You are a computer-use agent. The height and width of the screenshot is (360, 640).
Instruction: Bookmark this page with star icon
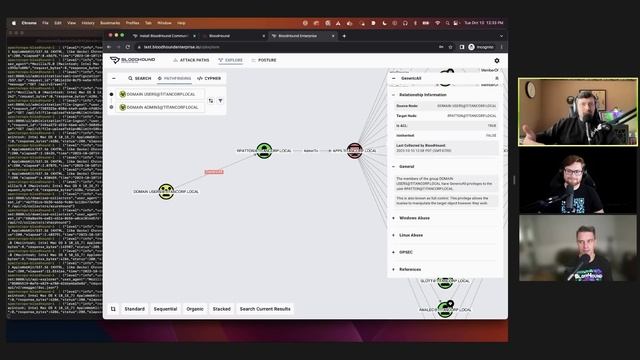click(x=451, y=47)
